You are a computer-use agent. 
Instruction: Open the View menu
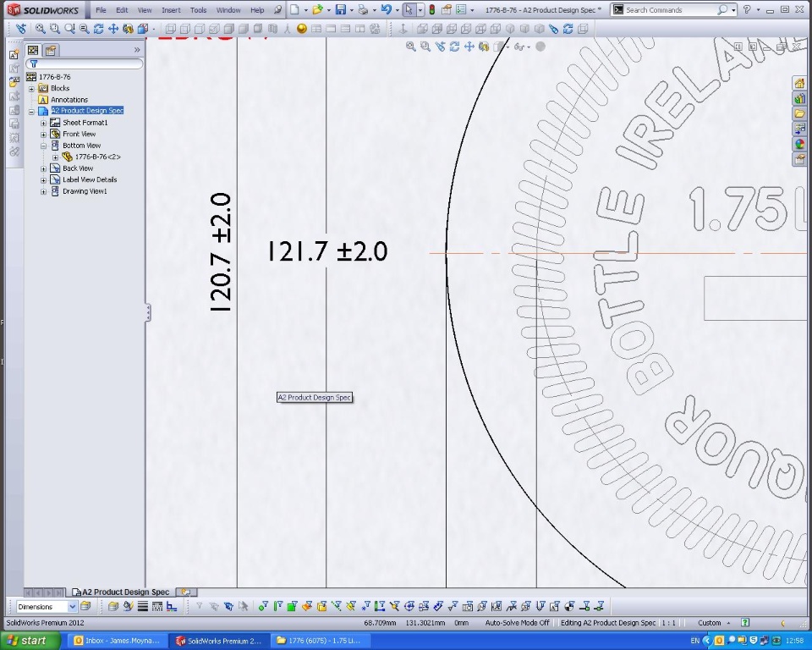[x=145, y=10]
